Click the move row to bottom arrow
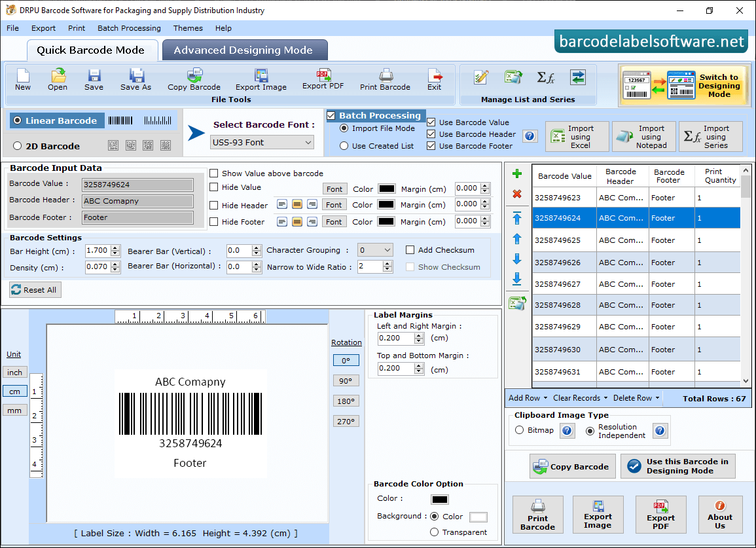 pos(517,279)
